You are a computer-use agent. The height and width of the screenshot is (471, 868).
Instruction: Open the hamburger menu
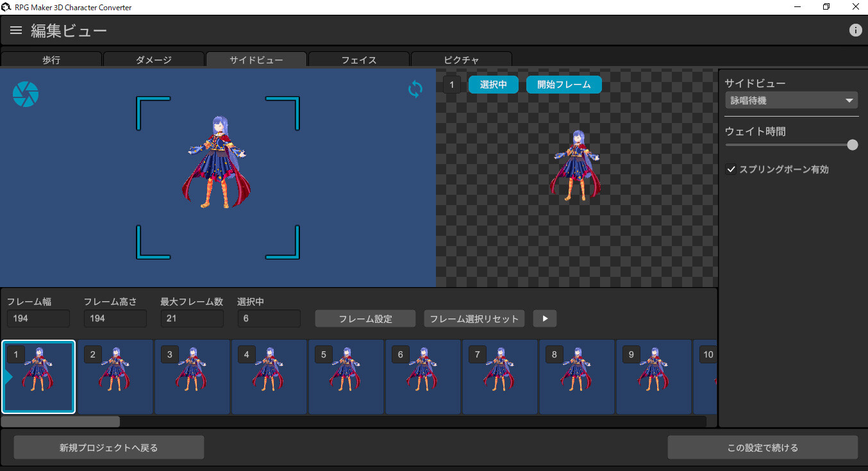pyautogui.click(x=15, y=29)
